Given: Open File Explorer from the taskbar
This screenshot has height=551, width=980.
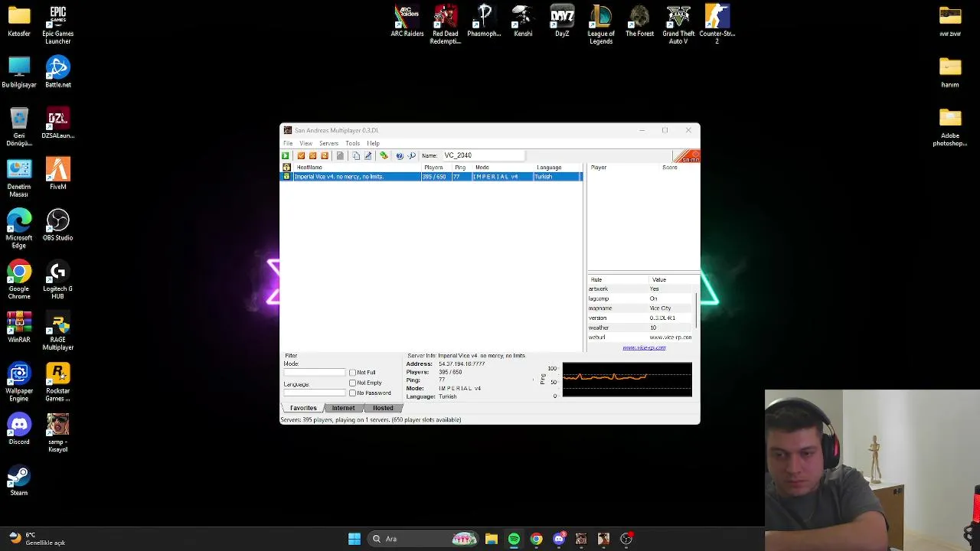Looking at the screenshot, I should (x=492, y=539).
